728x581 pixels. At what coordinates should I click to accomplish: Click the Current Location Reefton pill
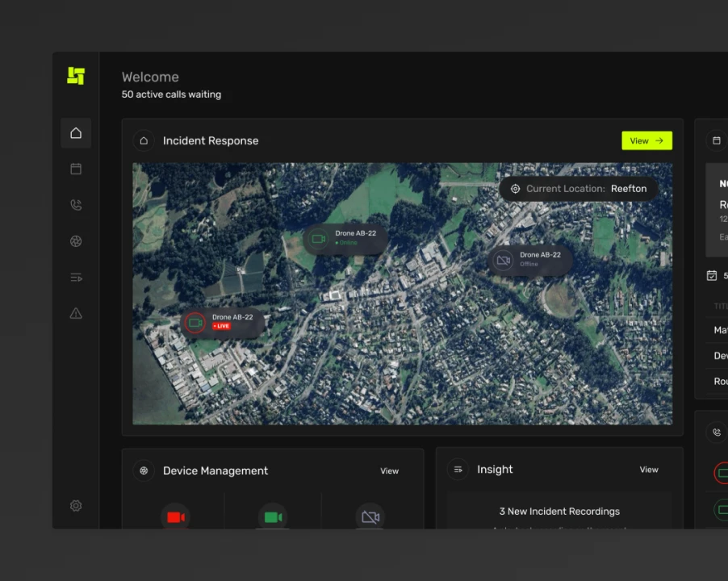(579, 189)
